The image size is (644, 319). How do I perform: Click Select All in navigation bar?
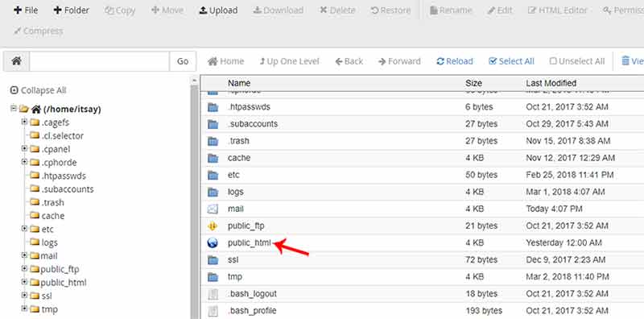[511, 61]
